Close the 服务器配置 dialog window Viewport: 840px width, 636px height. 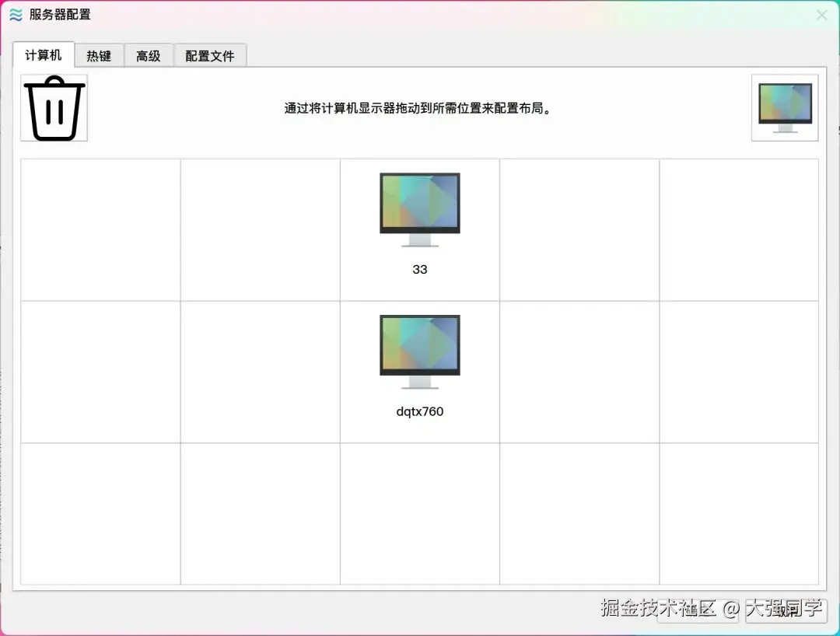click(x=822, y=15)
